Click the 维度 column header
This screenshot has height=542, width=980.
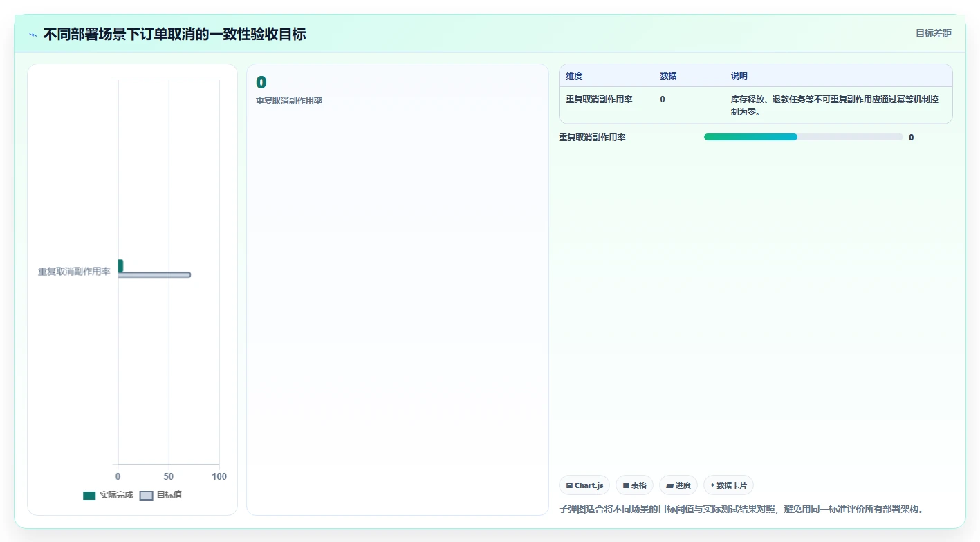point(574,76)
